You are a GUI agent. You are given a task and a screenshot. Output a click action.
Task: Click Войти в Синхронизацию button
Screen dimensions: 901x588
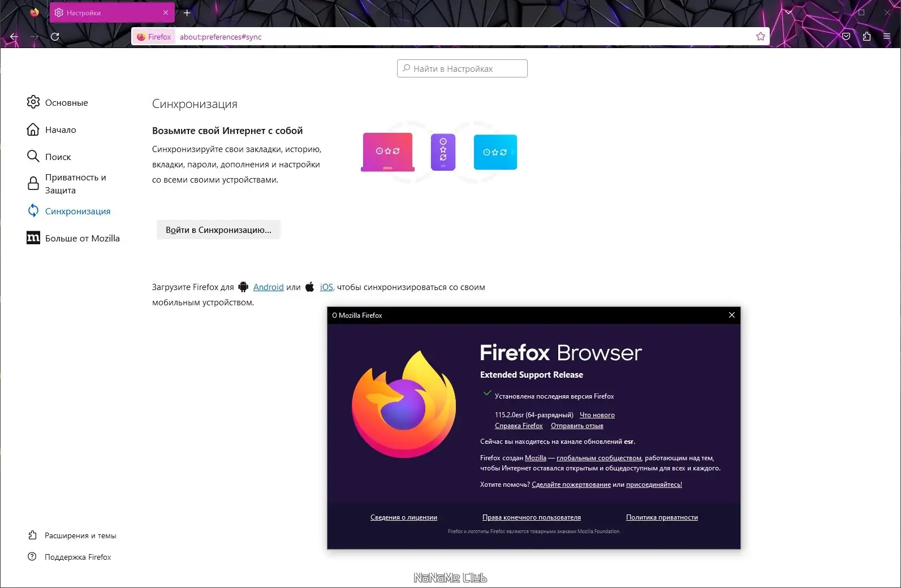(218, 230)
